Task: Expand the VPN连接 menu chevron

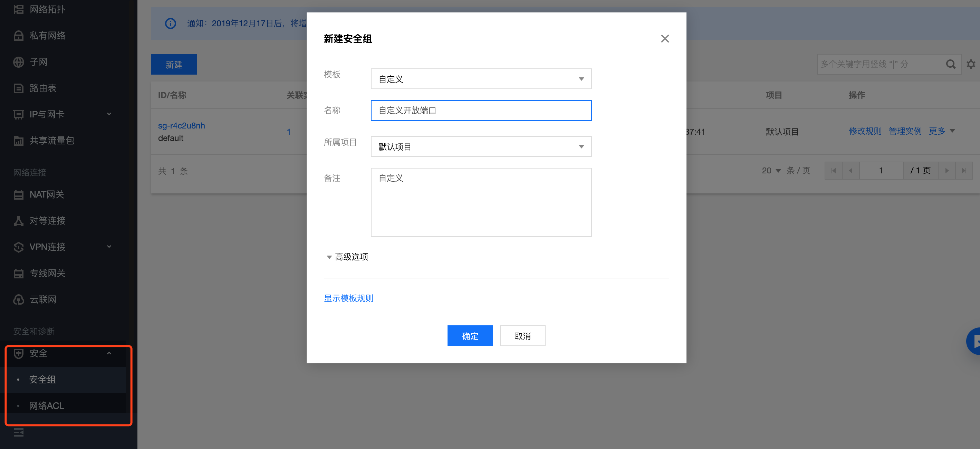Action: point(109,247)
